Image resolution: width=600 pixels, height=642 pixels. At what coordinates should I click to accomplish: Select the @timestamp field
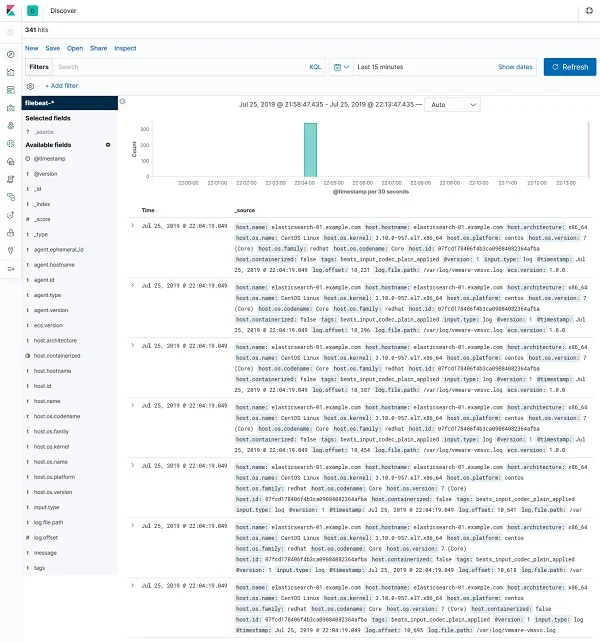pyautogui.click(x=50, y=158)
